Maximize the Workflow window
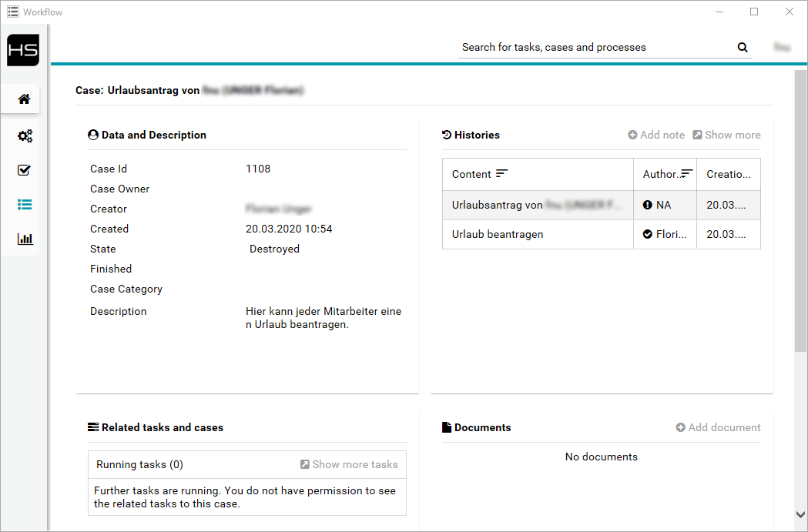The image size is (808, 532). tap(754, 12)
